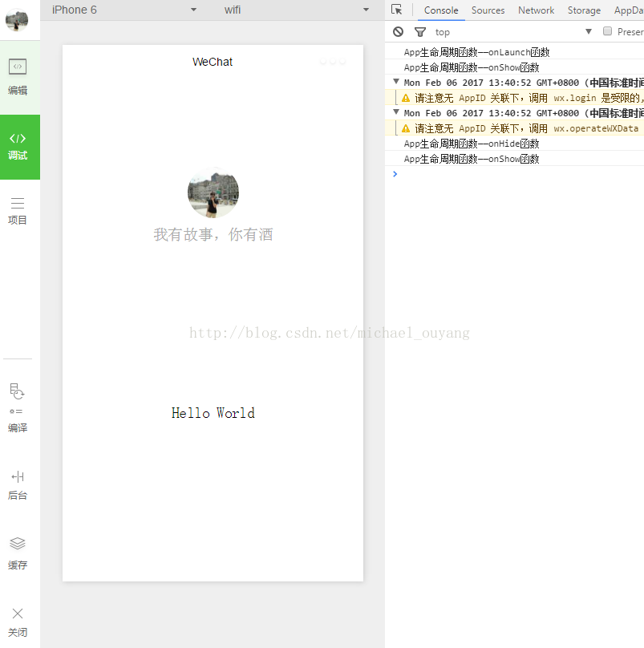Click the wx.login warning triangle icon
Viewport: 644px width, 648px height.
pos(406,98)
